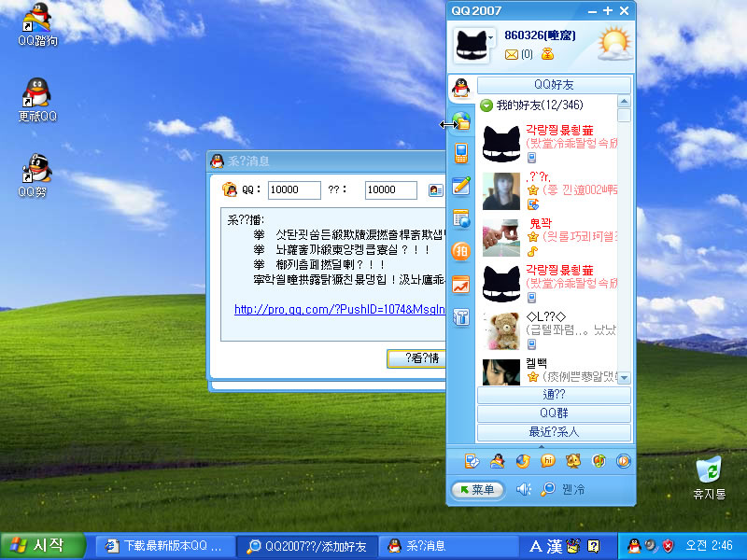
Task: Click the buddy list scrollbar down arrow
Action: pyautogui.click(x=624, y=378)
